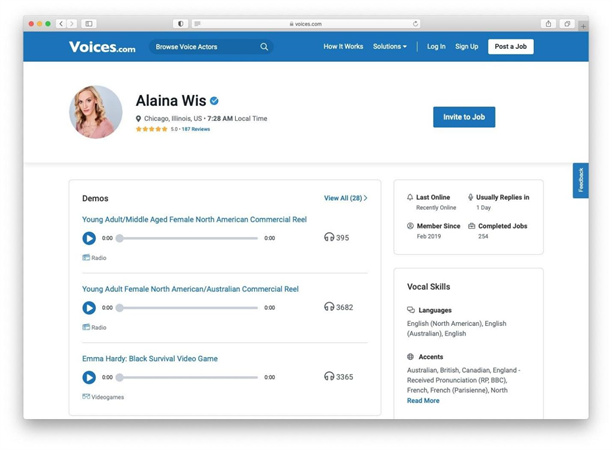Play the Young Adult/Middle Aged Commercial Reel demo

pos(89,238)
